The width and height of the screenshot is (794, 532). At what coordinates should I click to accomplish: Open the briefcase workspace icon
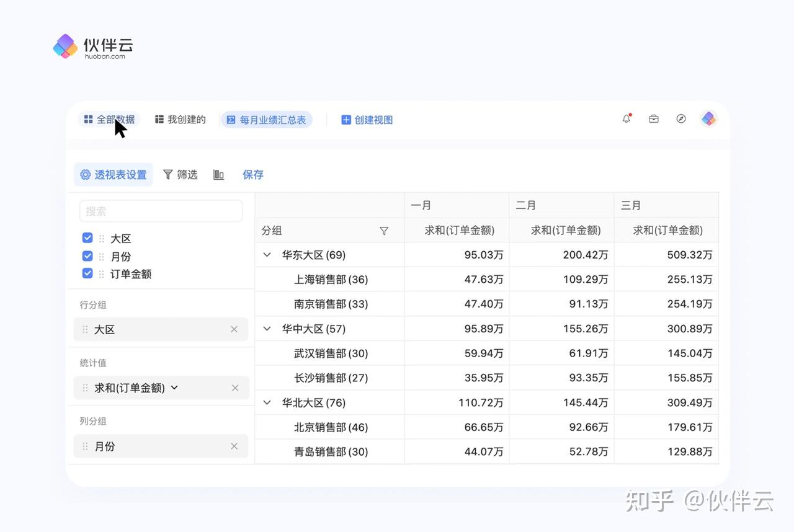654,119
